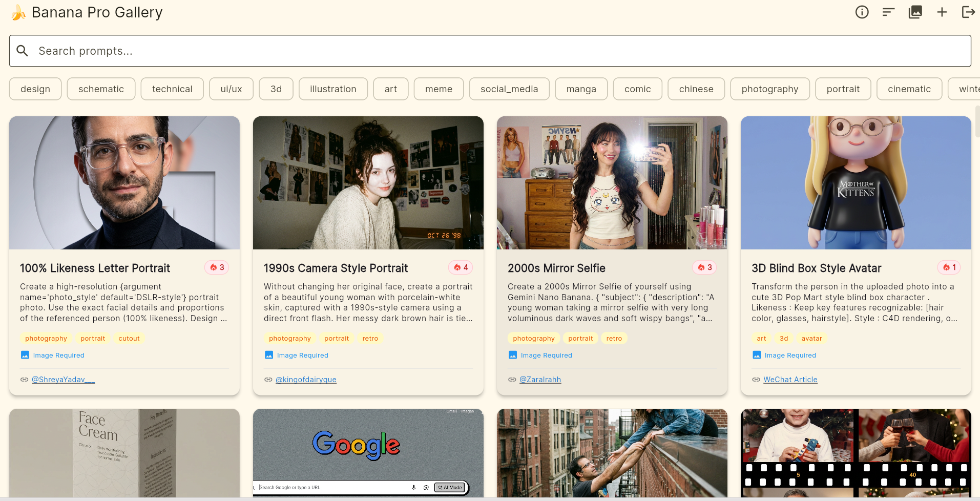Click the magnifier search icon
Viewport: 980px width, 501px height.
pos(23,51)
